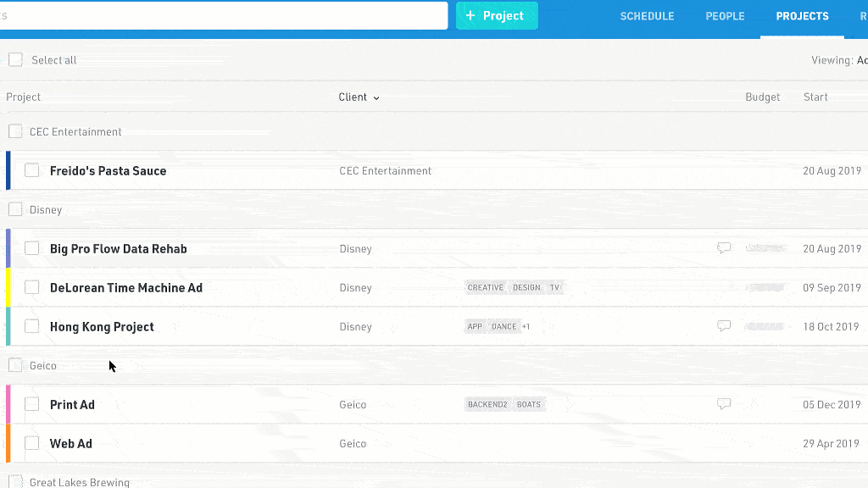Click the +1 more tags indicator

[526, 327]
